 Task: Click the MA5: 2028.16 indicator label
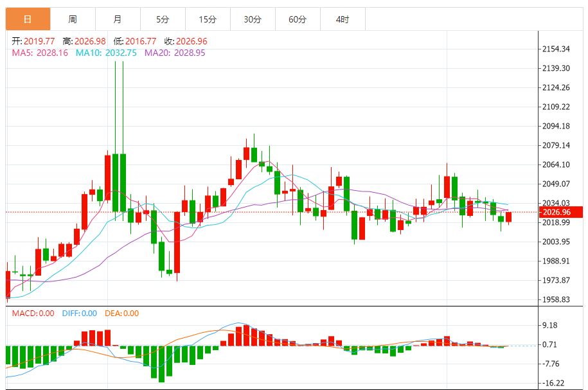pyautogui.click(x=40, y=53)
